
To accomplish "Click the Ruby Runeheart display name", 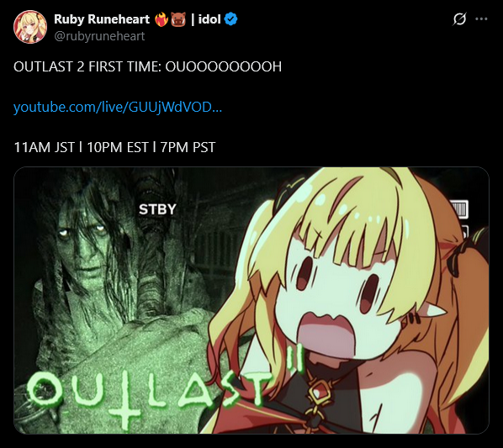I will [102, 19].
